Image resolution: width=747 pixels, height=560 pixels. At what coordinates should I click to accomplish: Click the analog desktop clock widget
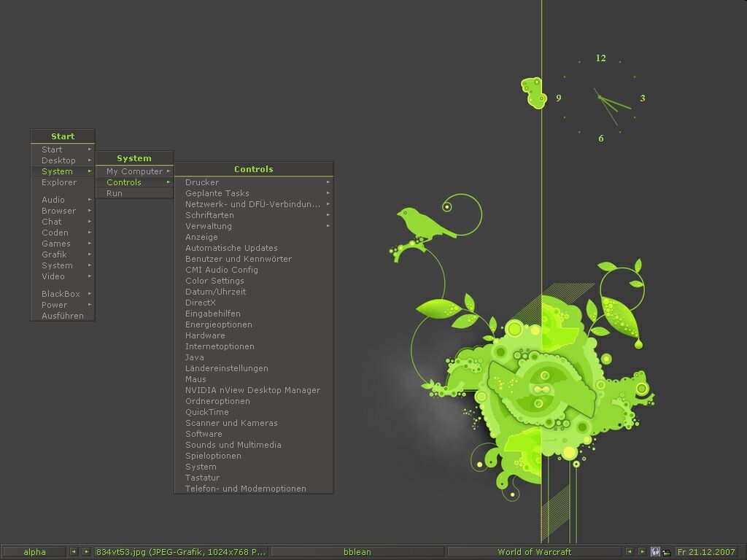tap(603, 98)
